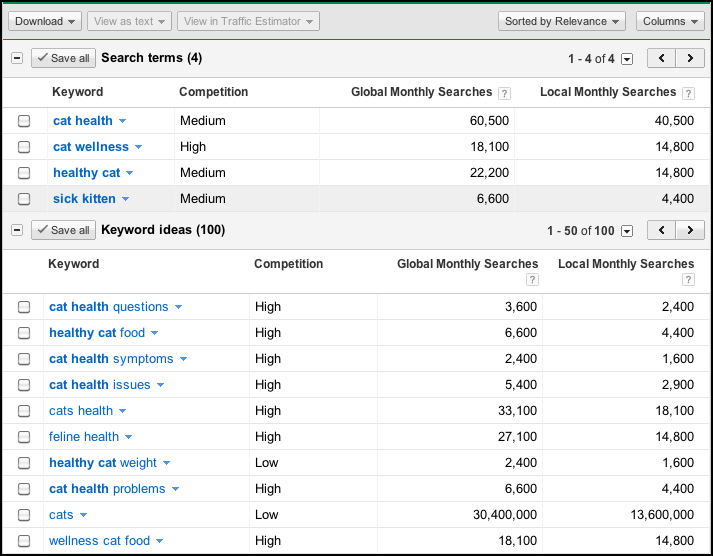Open the cats health keyword link

(81, 411)
